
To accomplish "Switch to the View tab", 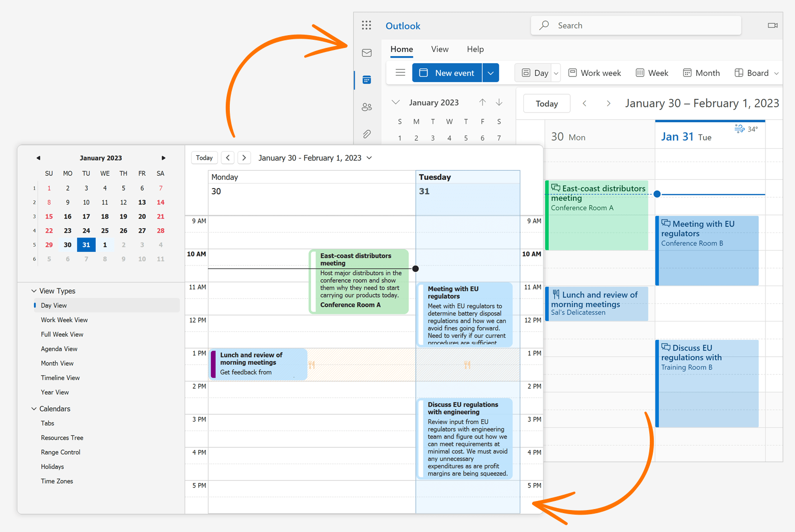I will [439, 49].
